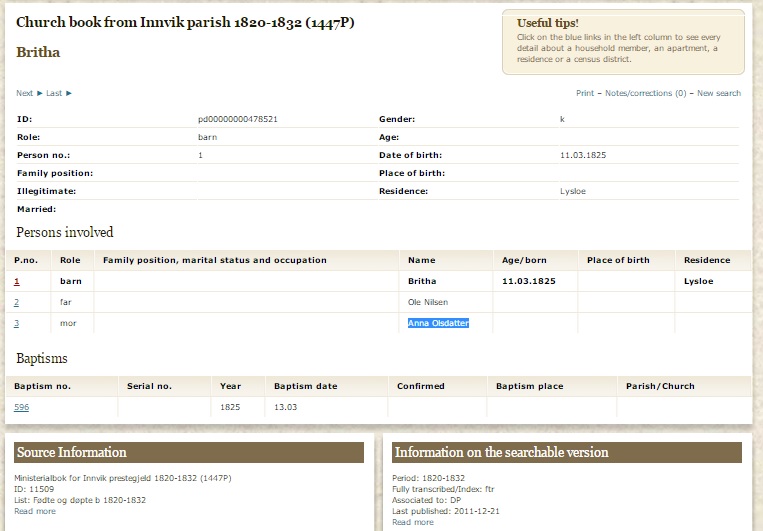This screenshot has height=531, width=763.
Task: Click the name Ole Nilsen in table
Action: click(428, 302)
